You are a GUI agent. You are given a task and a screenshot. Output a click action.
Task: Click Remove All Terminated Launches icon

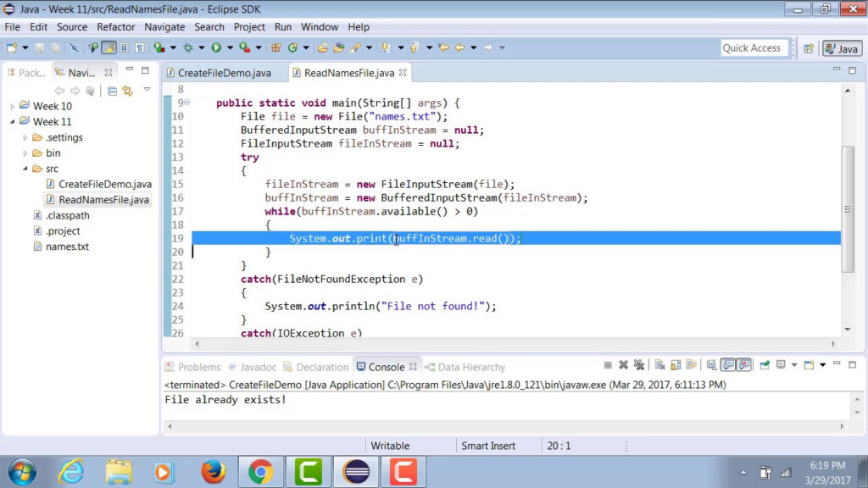click(x=639, y=365)
